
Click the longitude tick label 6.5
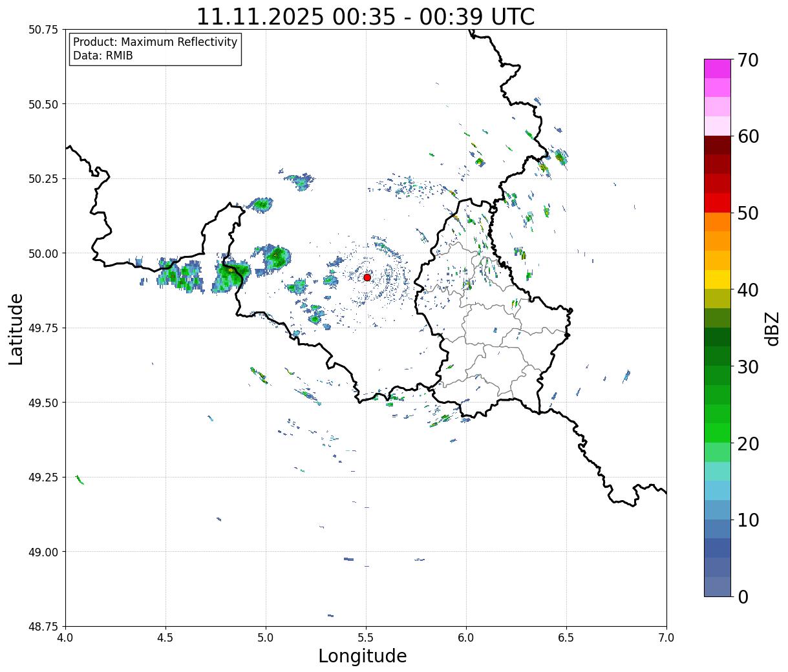566,638
